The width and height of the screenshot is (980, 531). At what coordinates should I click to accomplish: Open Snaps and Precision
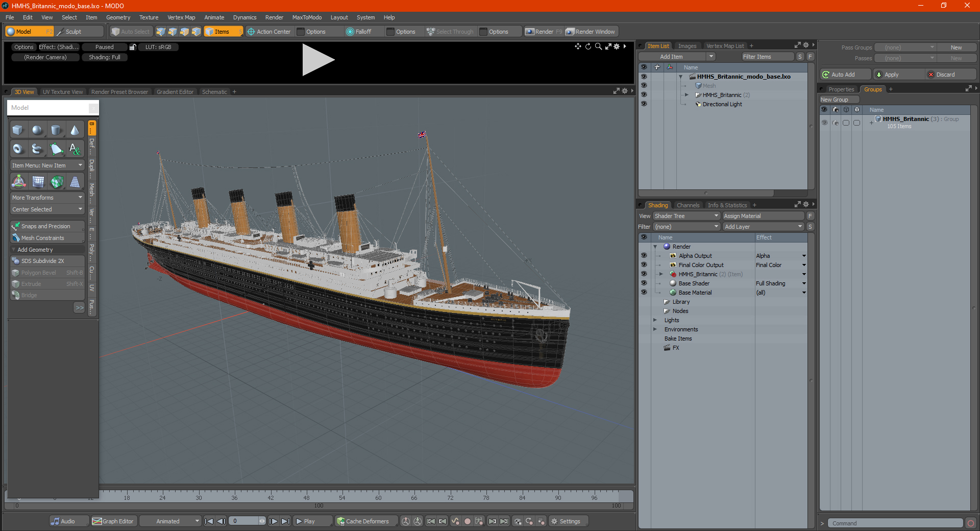(47, 226)
